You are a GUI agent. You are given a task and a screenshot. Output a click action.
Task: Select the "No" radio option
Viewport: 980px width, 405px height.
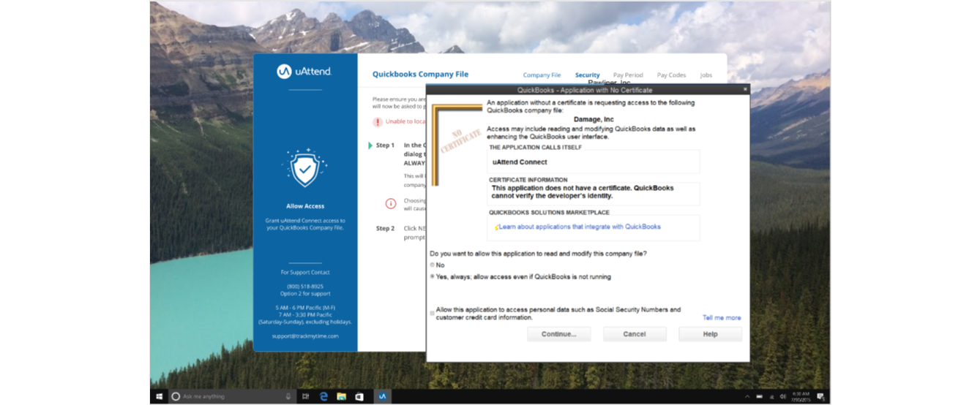433,265
